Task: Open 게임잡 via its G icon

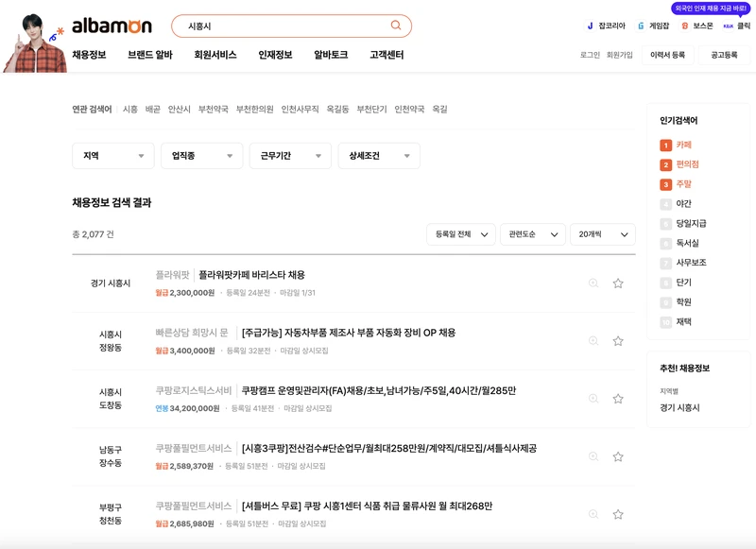Action: (639, 25)
